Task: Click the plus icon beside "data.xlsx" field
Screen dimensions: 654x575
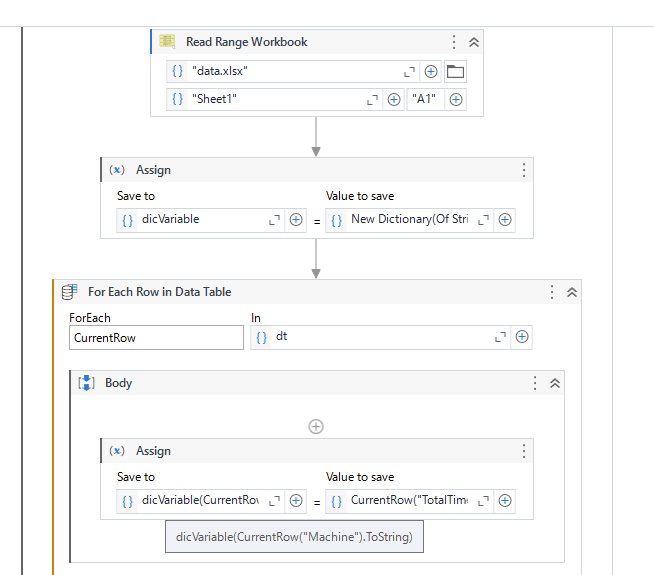Action: pos(431,72)
